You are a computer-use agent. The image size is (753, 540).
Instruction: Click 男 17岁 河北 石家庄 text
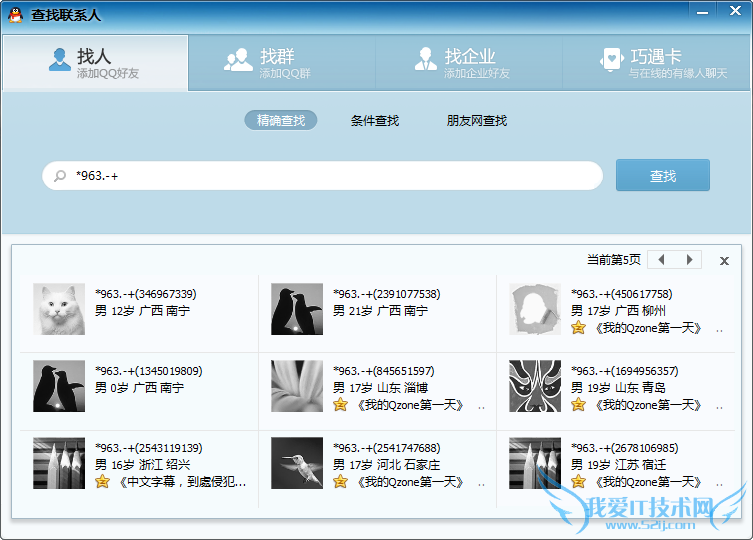click(387, 465)
